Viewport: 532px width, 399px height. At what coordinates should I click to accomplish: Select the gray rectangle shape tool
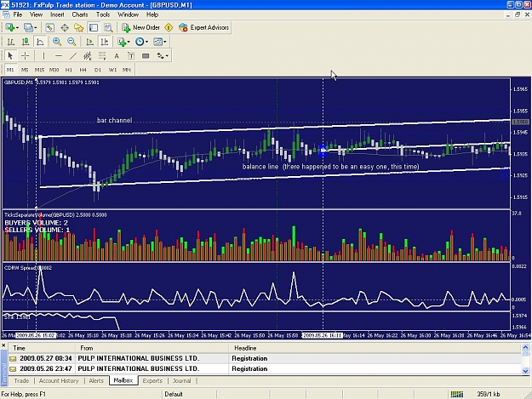146,56
